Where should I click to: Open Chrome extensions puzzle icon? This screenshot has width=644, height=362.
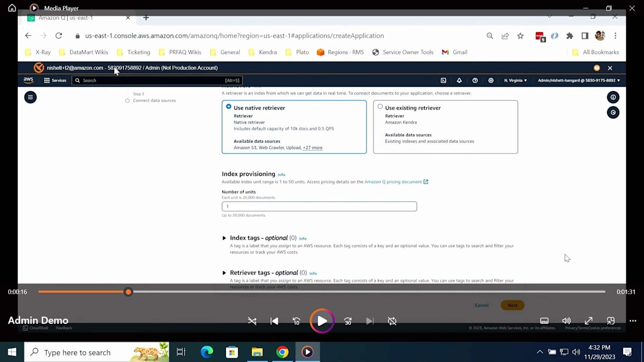(x=570, y=36)
